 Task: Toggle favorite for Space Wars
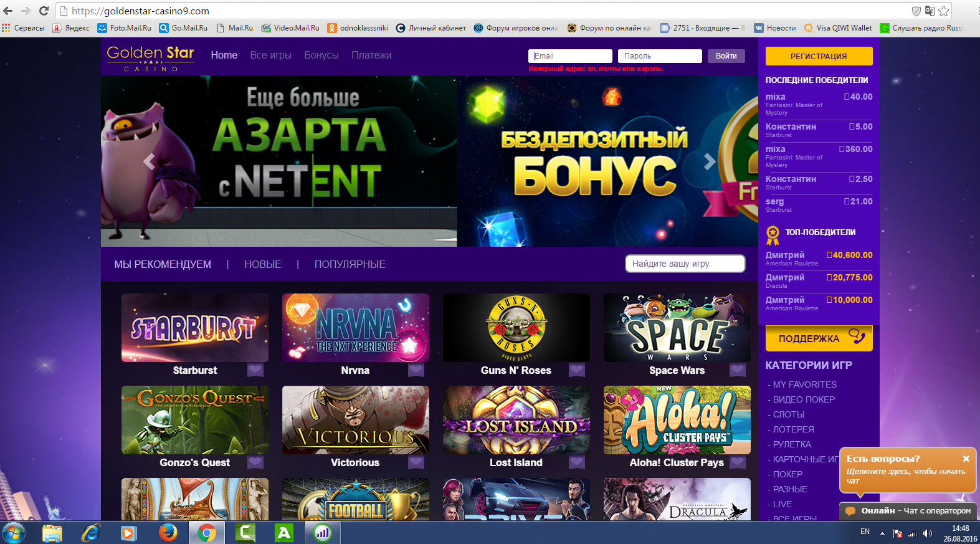(x=738, y=370)
